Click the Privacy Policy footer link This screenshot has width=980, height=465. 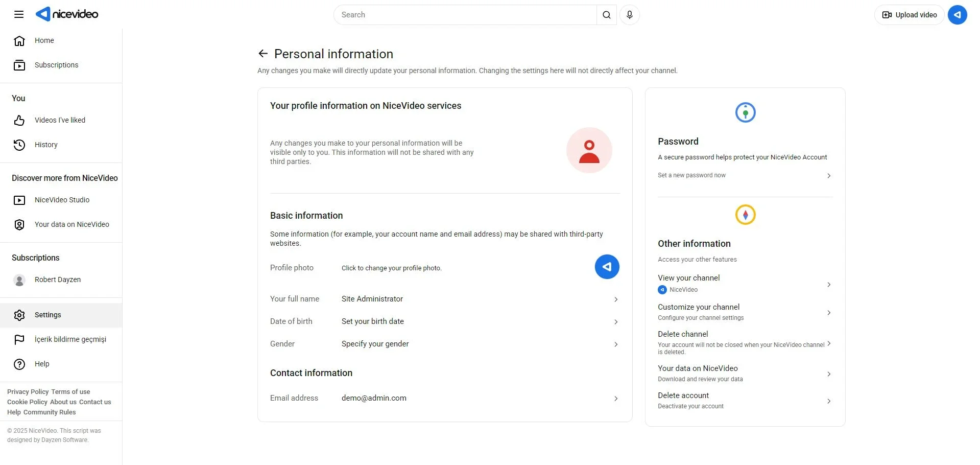[28, 392]
